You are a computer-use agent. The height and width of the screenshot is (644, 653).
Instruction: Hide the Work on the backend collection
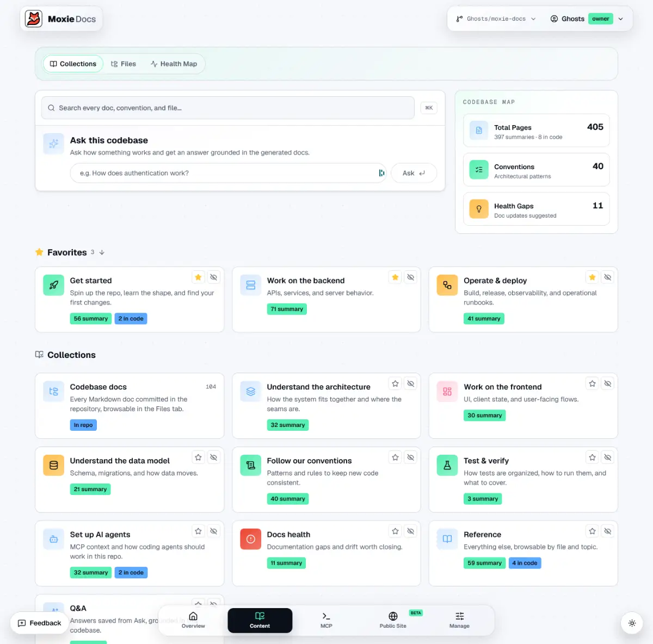[411, 277]
